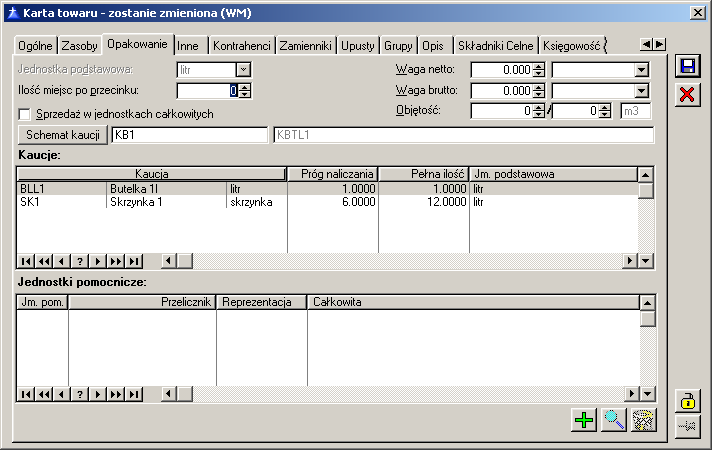Screen dimensions: 712x450
Task: Select the SK1 Skrzynka 1 row
Action: coord(327,202)
